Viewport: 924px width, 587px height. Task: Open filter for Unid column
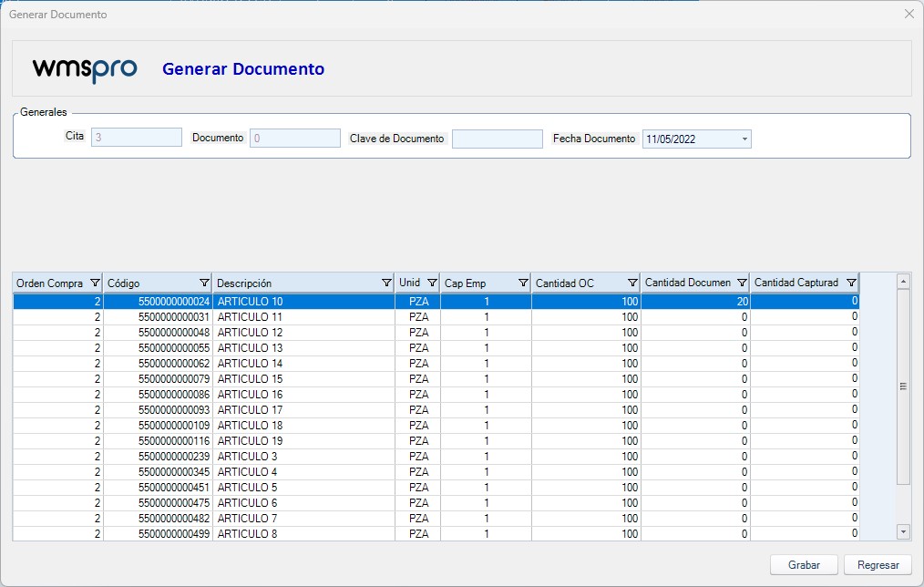click(432, 283)
